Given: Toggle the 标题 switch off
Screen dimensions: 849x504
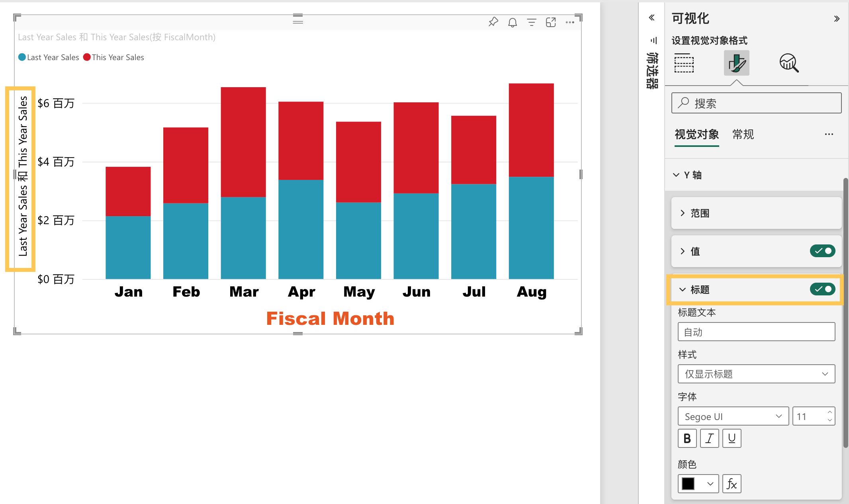Looking at the screenshot, I should coord(822,289).
